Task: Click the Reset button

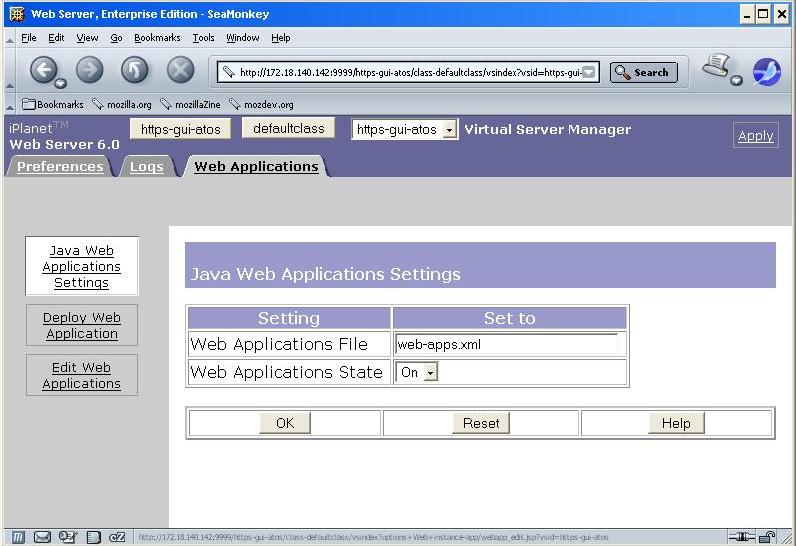Action: [x=481, y=423]
